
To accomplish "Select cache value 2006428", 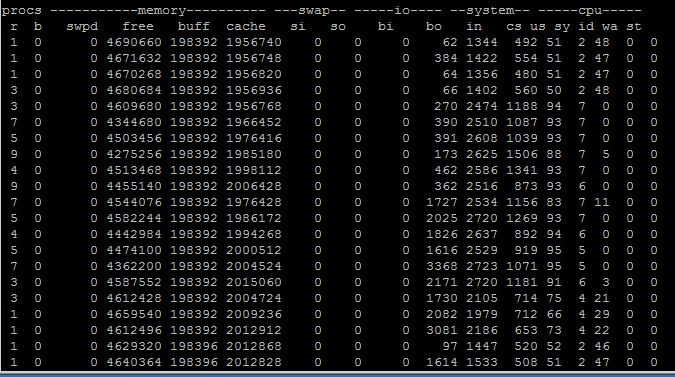I will tap(254, 186).
